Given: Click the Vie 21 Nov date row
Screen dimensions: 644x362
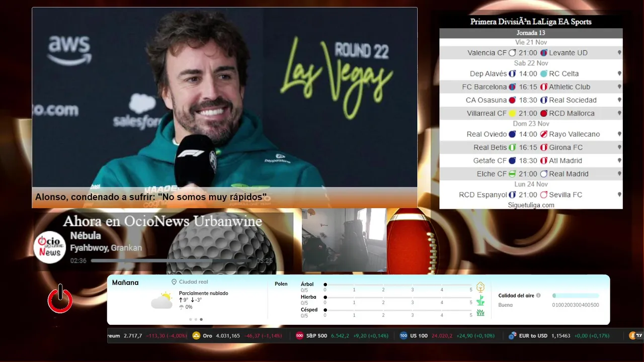Looking at the screenshot, I should [531, 42].
